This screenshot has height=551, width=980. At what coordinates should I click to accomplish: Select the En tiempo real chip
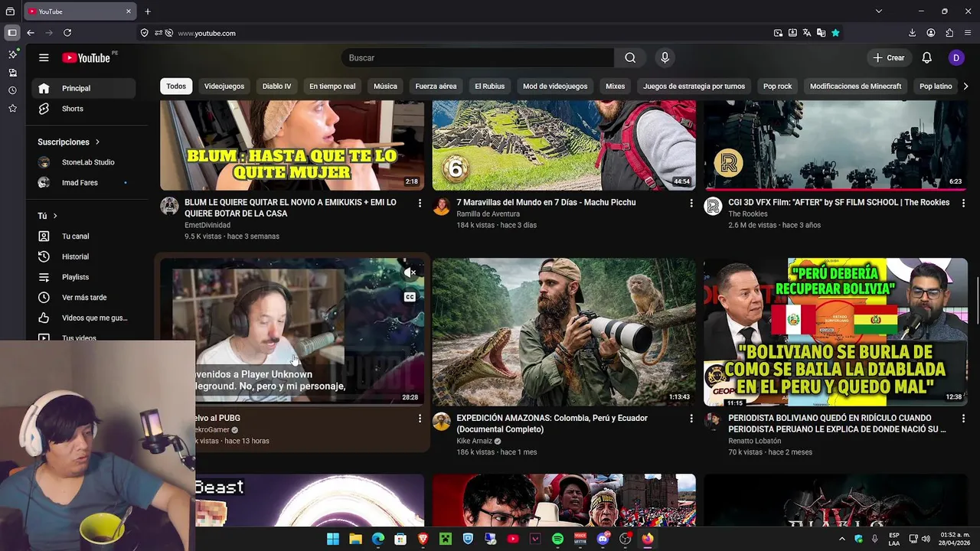(x=332, y=86)
